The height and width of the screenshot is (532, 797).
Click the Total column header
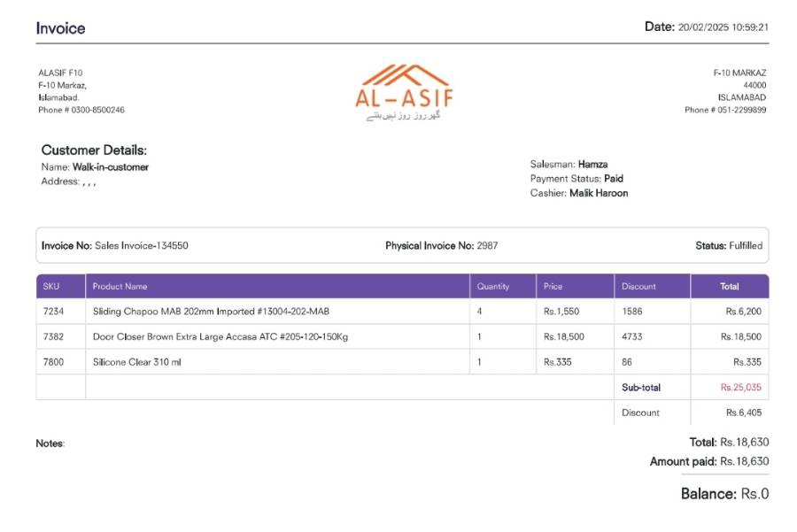tap(729, 287)
